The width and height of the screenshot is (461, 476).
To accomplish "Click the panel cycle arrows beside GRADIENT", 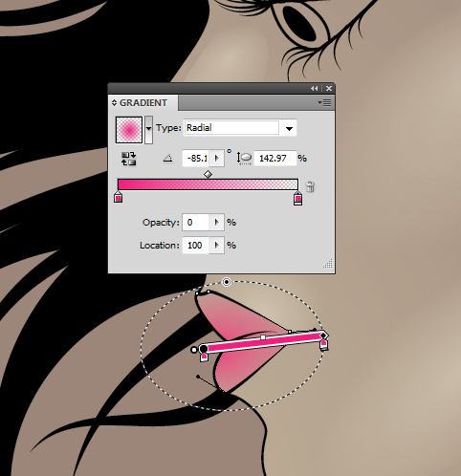I will [114, 103].
